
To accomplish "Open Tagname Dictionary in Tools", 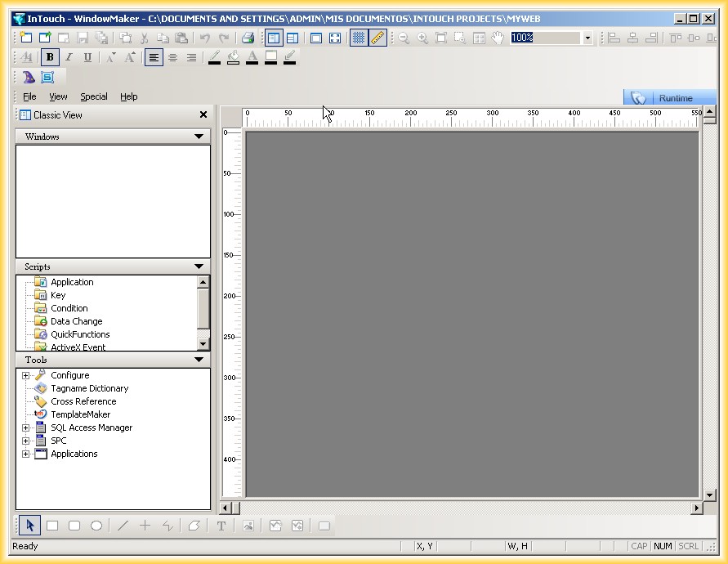I will [x=89, y=388].
